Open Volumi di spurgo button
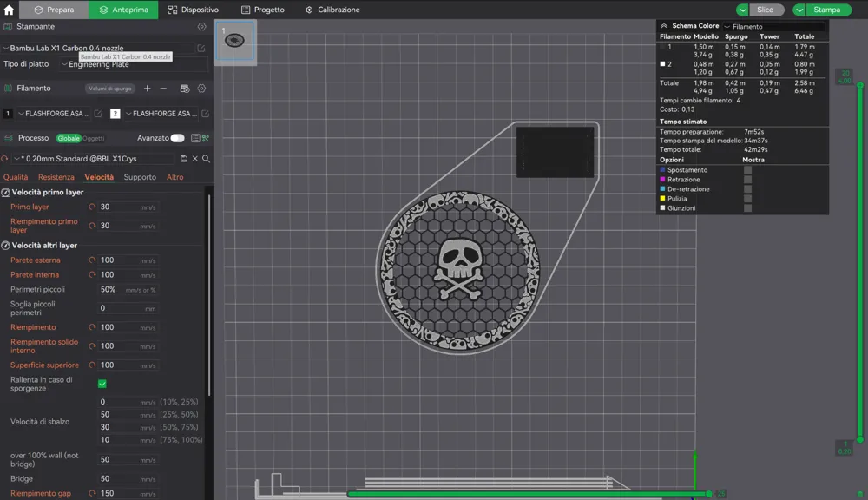This screenshot has height=500, width=868. pos(110,89)
